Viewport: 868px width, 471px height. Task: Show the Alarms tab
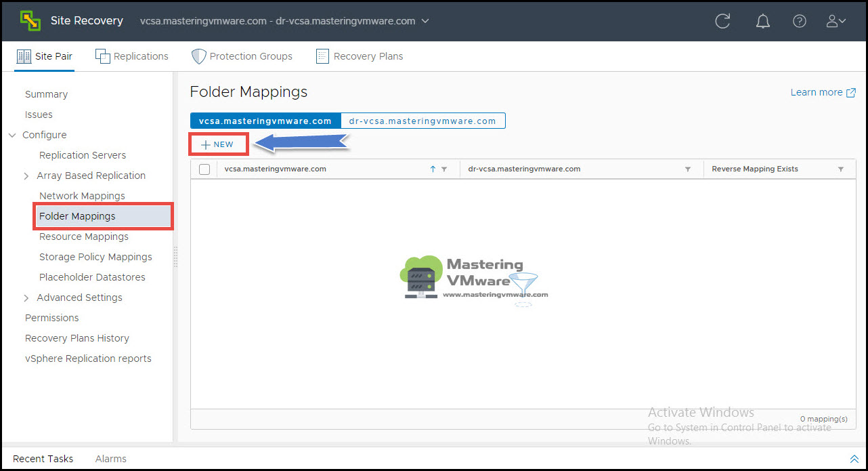(111, 459)
